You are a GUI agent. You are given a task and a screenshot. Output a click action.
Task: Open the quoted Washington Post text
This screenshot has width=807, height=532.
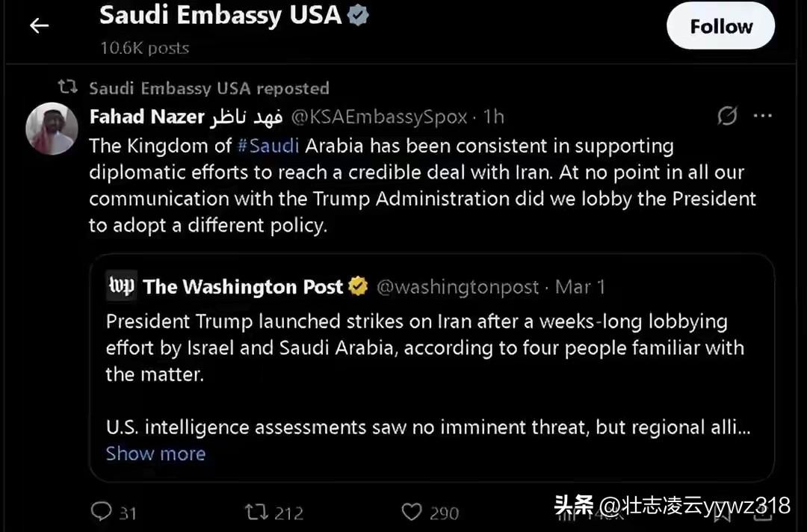click(418, 348)
